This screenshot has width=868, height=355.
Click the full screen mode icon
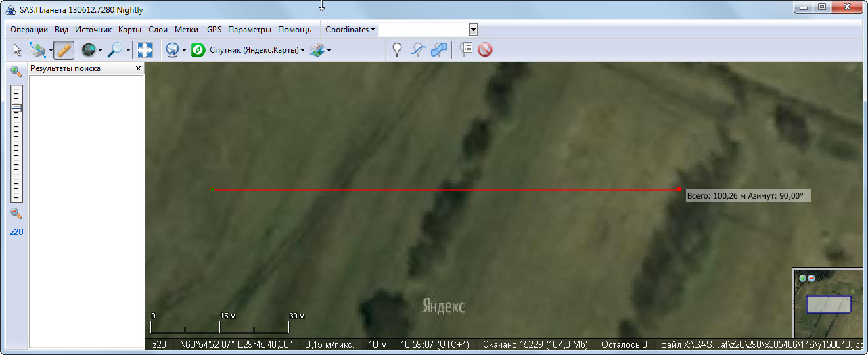[x=144, y=50]
